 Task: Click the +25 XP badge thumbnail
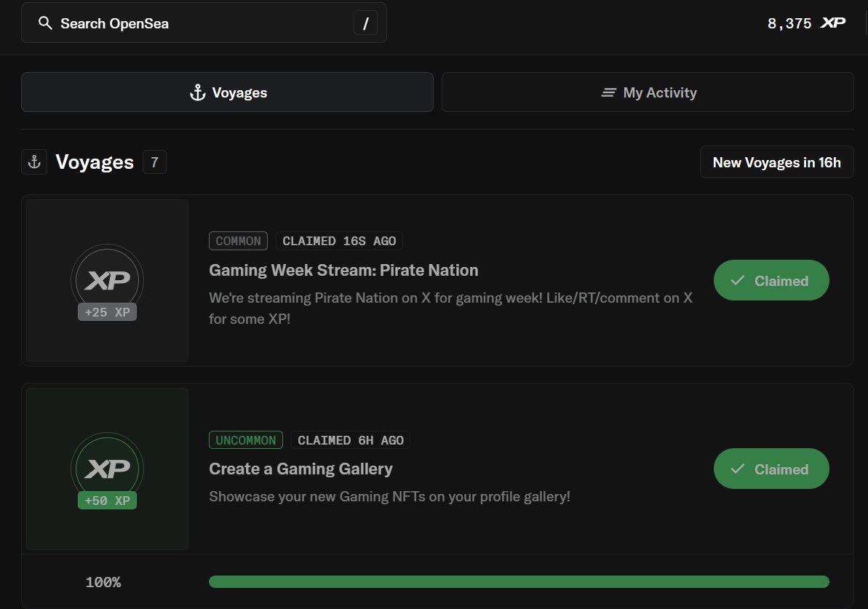pos(108,281)
